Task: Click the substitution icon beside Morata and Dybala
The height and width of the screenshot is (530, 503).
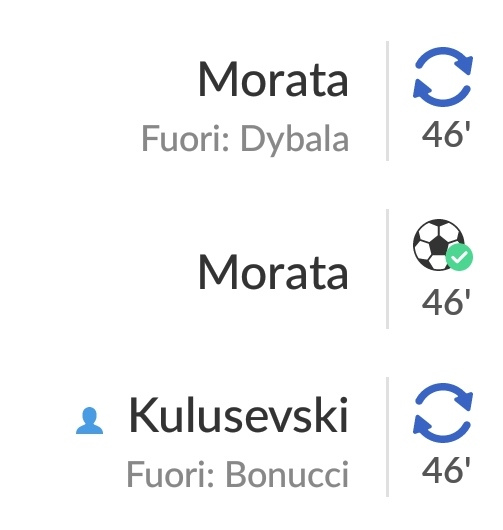Action: point(443,77)
